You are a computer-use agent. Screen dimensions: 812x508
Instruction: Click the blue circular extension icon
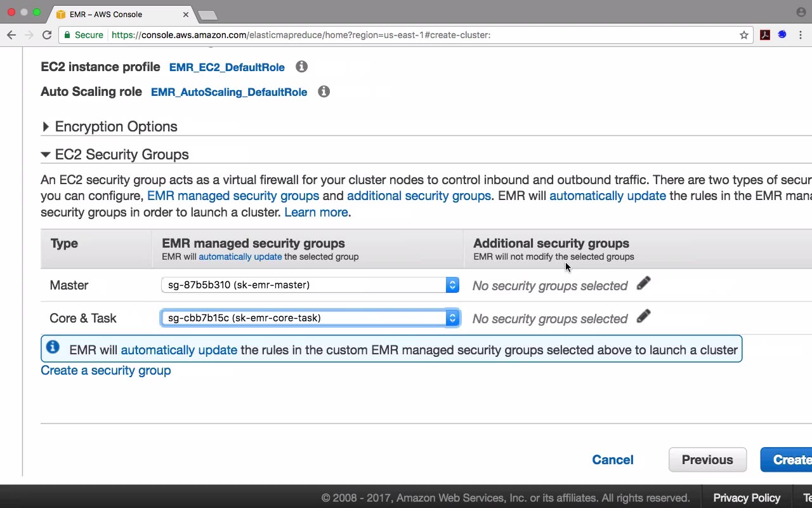tap(782, 35)
